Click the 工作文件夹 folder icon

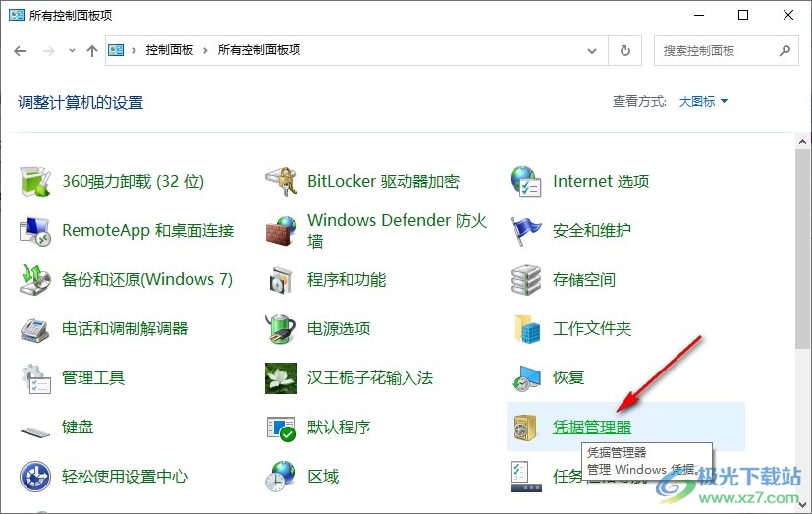click(x=525, y=329)
